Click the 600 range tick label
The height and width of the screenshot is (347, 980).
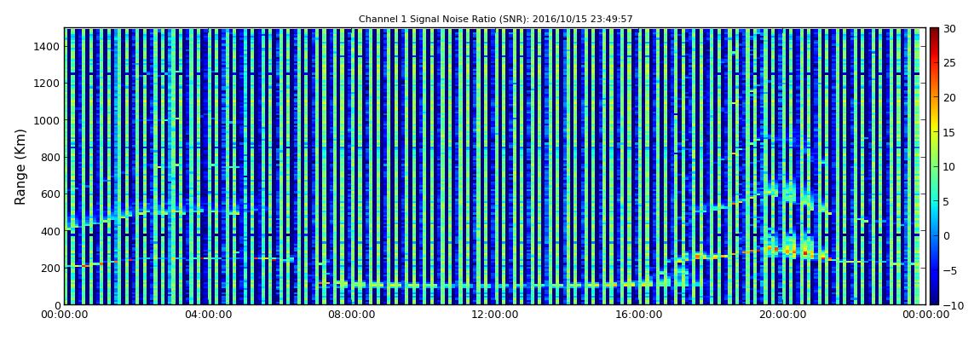tap(49, 194)
